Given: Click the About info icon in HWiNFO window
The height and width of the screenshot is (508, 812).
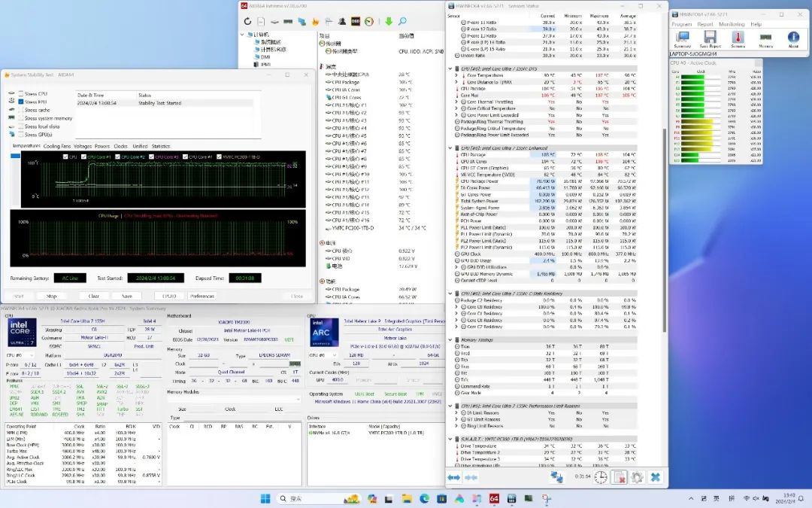Looking at the screenshot, I should pyautogui.click(x=793, y=39).
